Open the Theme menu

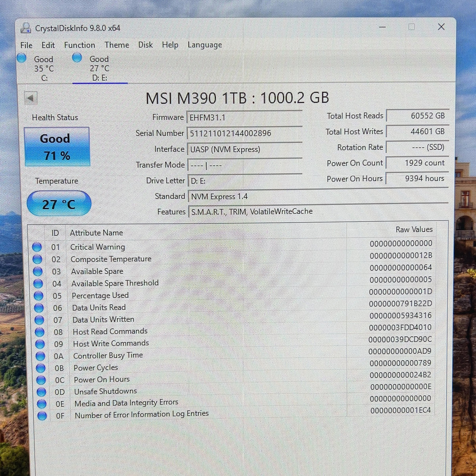[117, 45]
